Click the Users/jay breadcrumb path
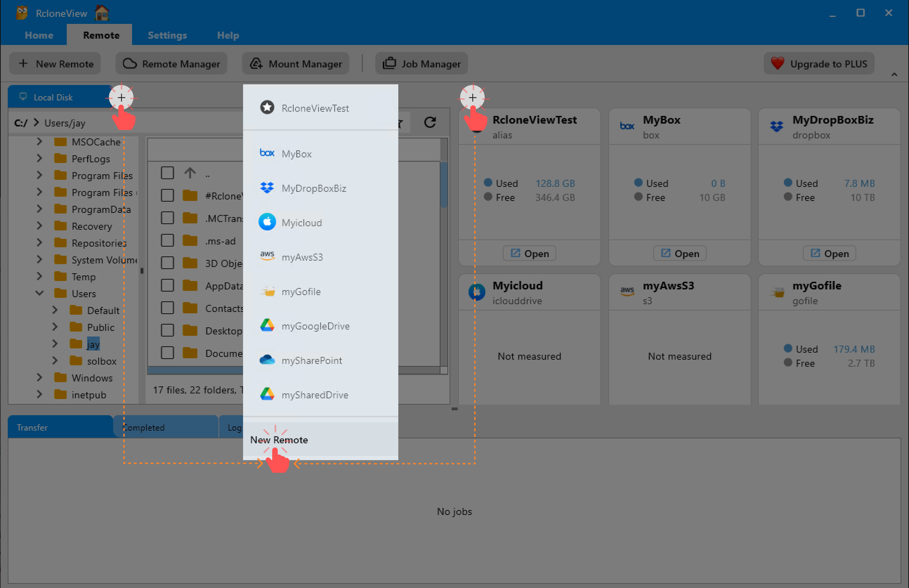Image resolution: width=909 pixels, height=588 pixels. click(66, 123)
